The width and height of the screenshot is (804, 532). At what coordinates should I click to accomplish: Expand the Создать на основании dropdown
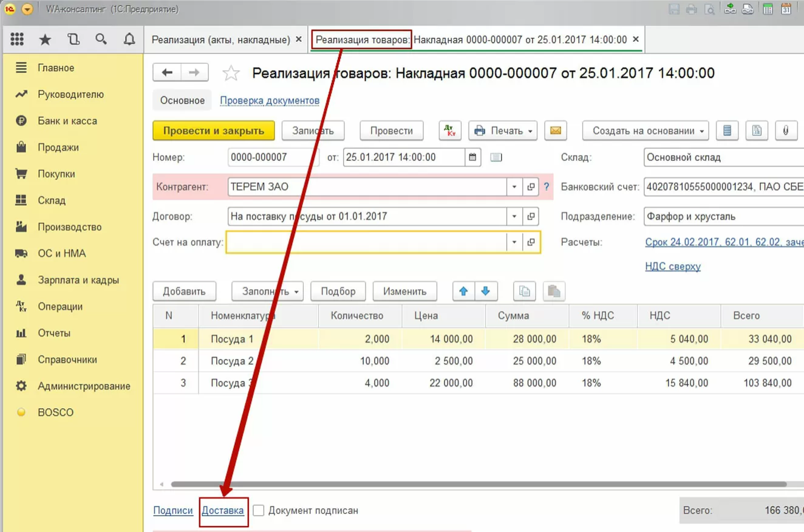click(x=646, y=131)
